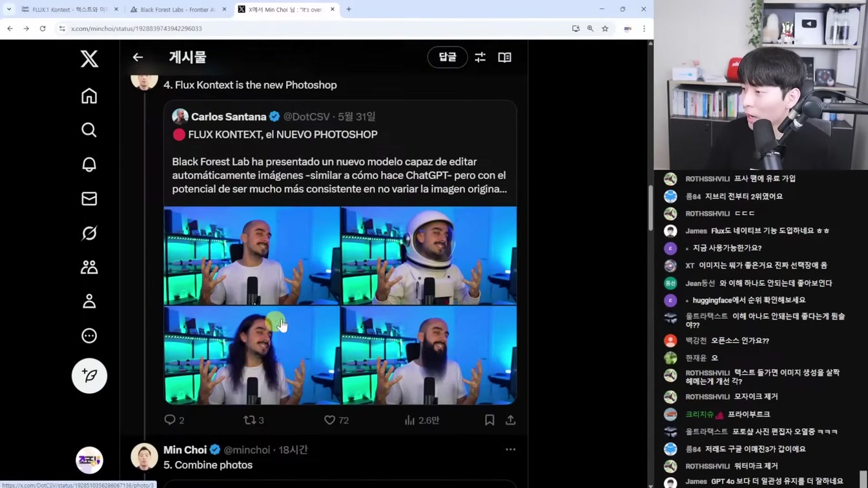This screenshot has height=488, width=868.
Task: Open Communities people icon
Action: click(x=89, y=267)
